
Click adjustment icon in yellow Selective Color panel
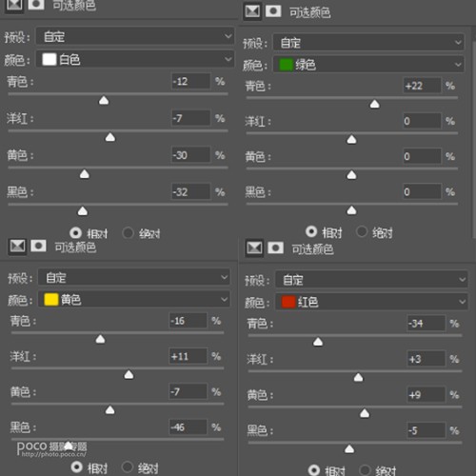click(17, 247)
